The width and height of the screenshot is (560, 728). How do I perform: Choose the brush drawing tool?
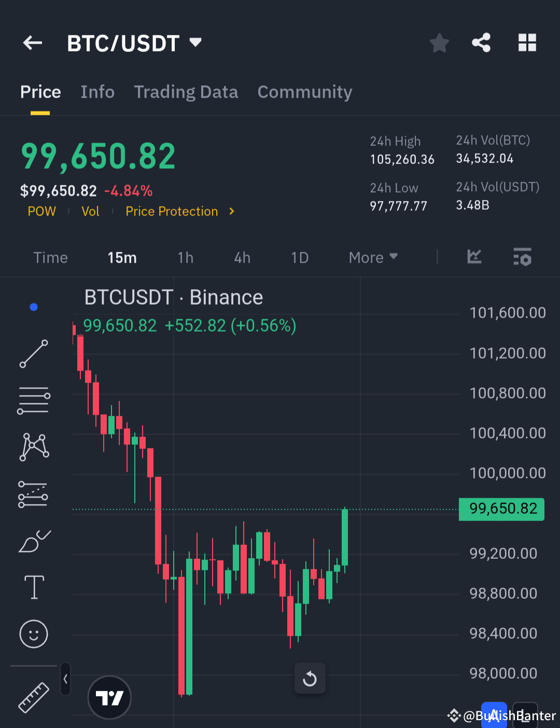coord(33,541)
